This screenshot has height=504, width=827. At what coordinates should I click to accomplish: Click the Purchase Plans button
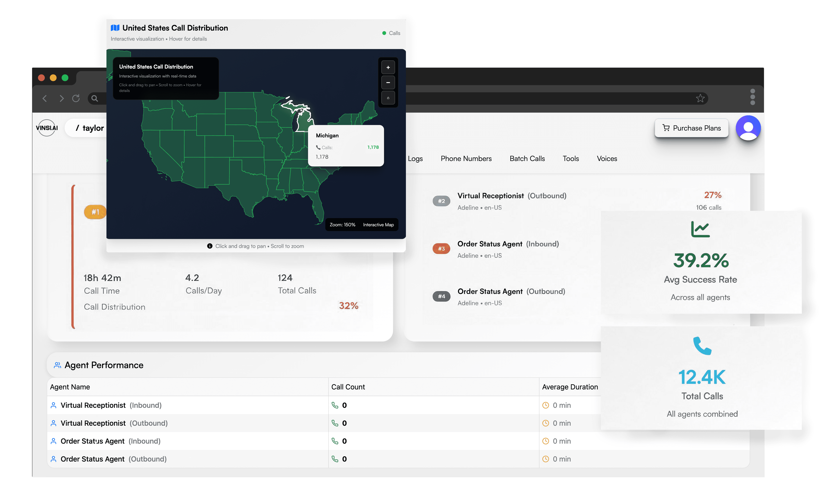click(x=691, y=128)
